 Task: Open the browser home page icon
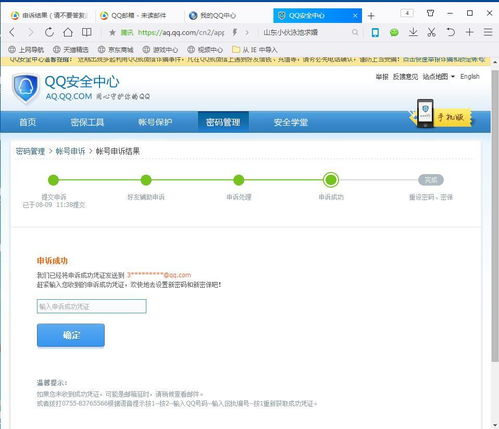click(x=68, y=32)
